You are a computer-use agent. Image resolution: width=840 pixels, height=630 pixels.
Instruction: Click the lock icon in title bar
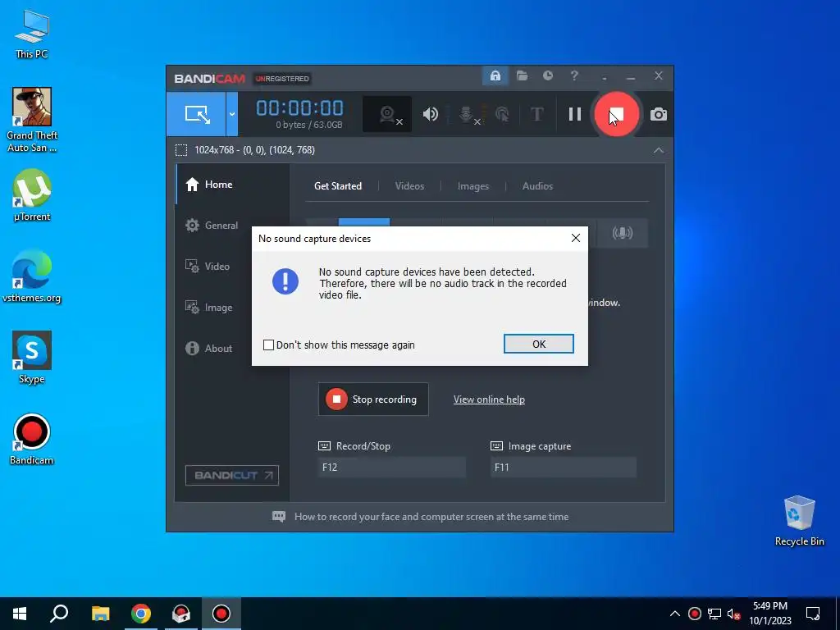pos(495,76)
